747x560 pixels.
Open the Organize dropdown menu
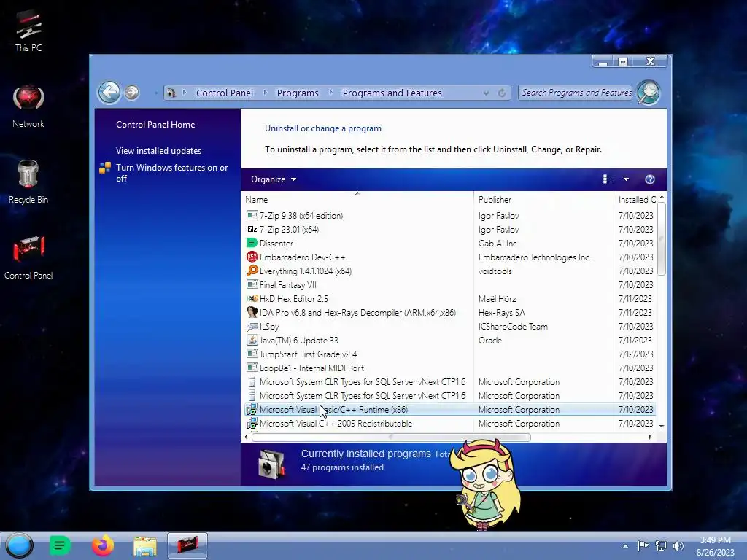pos(274,179)
